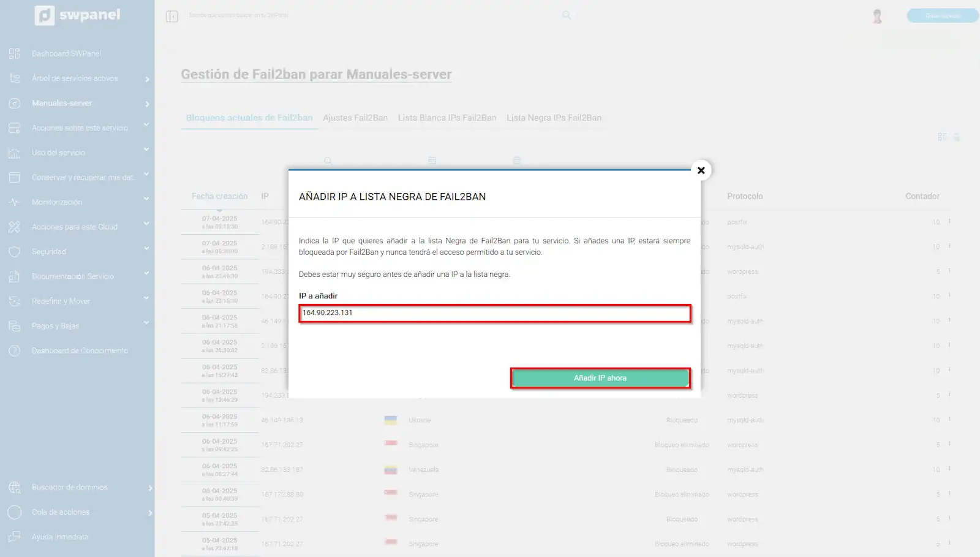Viewport: 980px width, 557px height.
Task: Open row options for the Venezuela entry
Action: point(949,469)
